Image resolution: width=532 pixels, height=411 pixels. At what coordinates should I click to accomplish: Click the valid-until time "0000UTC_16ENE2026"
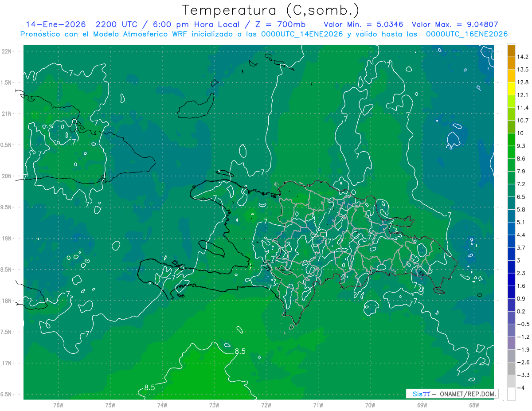[467, 34]
